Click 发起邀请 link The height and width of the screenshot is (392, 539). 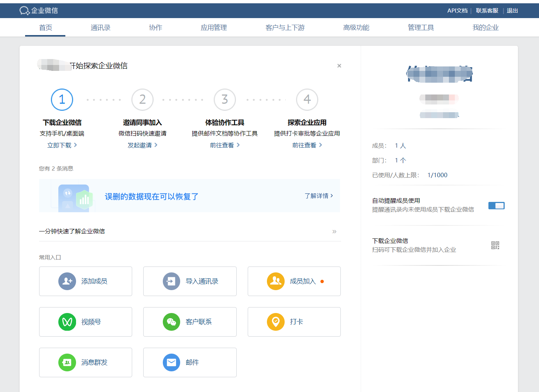pyautogui.click(x=140, y=145)
